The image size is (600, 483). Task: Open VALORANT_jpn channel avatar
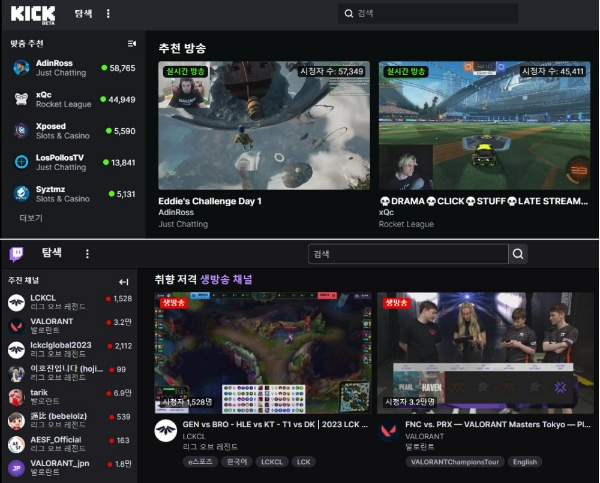16,468
